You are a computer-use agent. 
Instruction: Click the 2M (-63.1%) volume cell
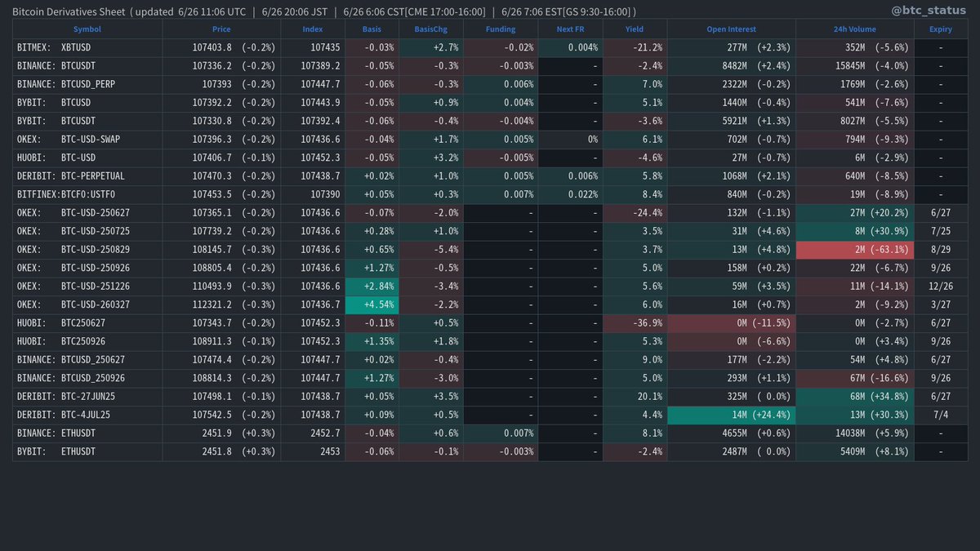point(855,249)
